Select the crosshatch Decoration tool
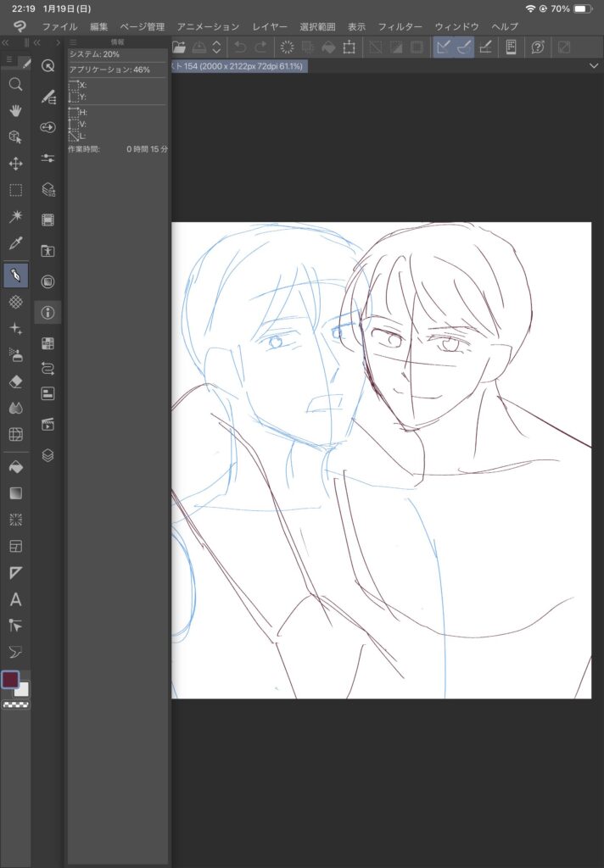The image size is (604, 868). (15, 302)
